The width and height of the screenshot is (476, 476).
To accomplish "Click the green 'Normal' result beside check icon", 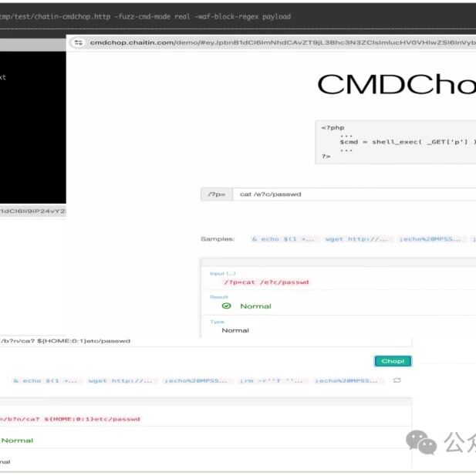I will (x=255, y=306).
